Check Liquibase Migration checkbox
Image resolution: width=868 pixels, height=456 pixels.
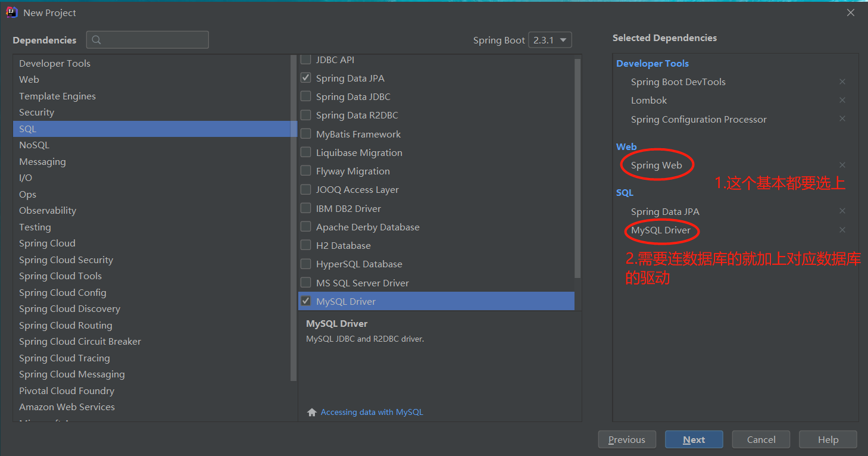[x=305, y=152]
